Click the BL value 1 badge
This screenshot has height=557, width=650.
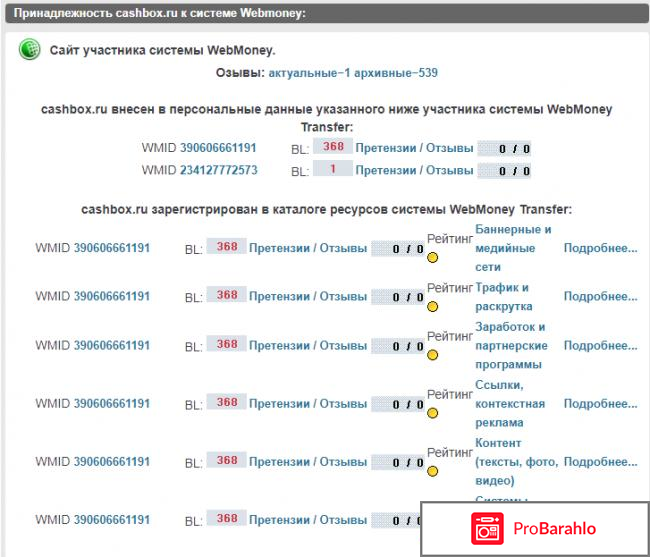point(333,168)
